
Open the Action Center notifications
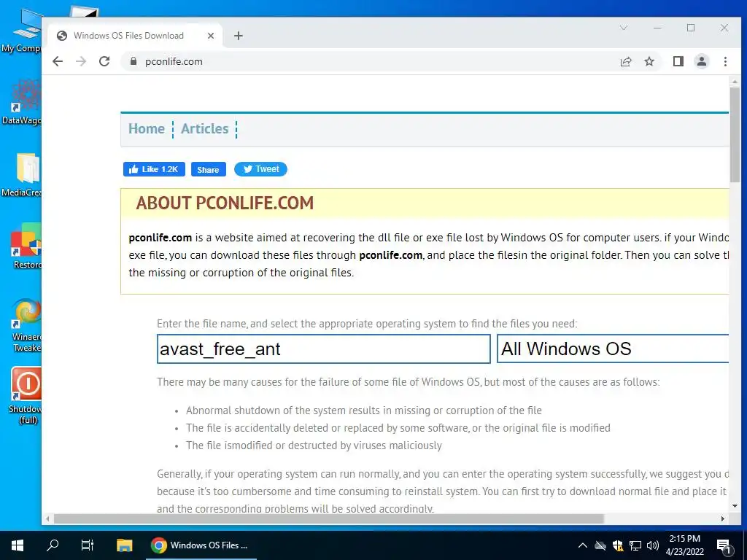[x=724, y=547]
